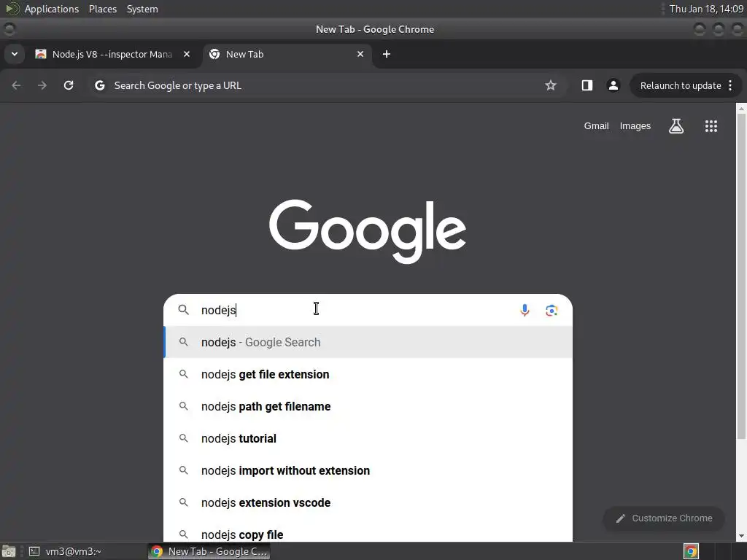The width and height of the screenshot is (747, 560).
Task: Open the side panel icon
Action: [x=587, y=85]
